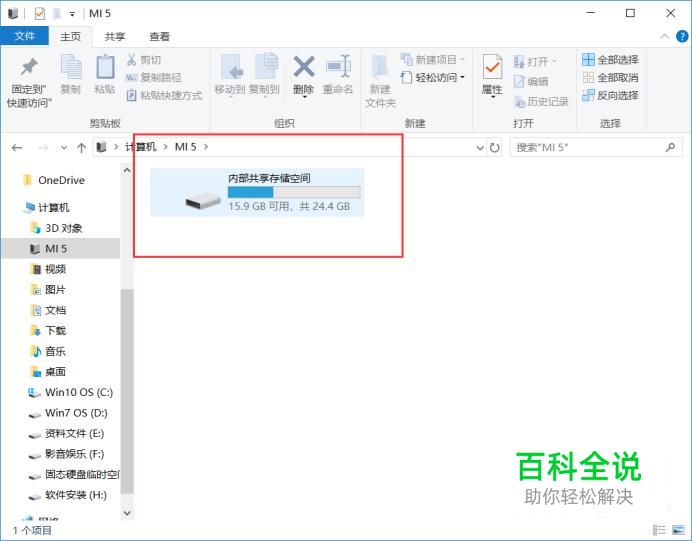This screenshot has width=692, height=541.
Task: Click the Delete X icon
Action: (304, 67)
